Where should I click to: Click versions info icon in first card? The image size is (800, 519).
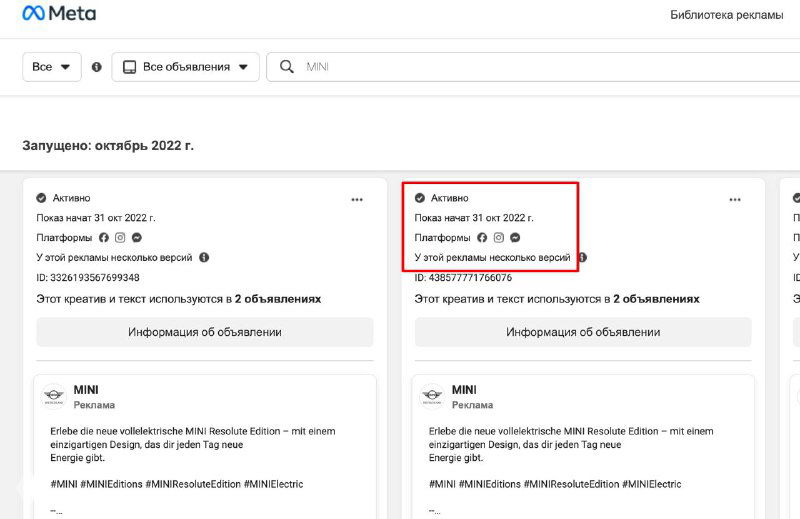point(204,257)
